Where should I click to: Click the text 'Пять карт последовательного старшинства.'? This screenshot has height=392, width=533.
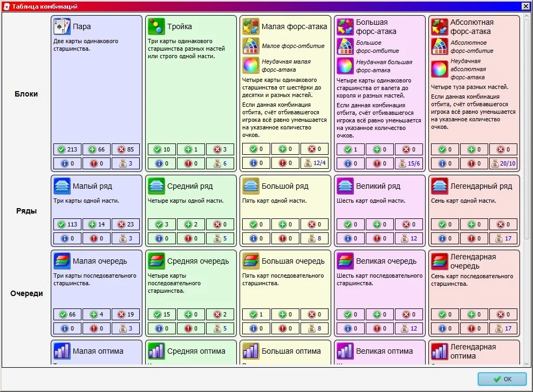point(283,279)
